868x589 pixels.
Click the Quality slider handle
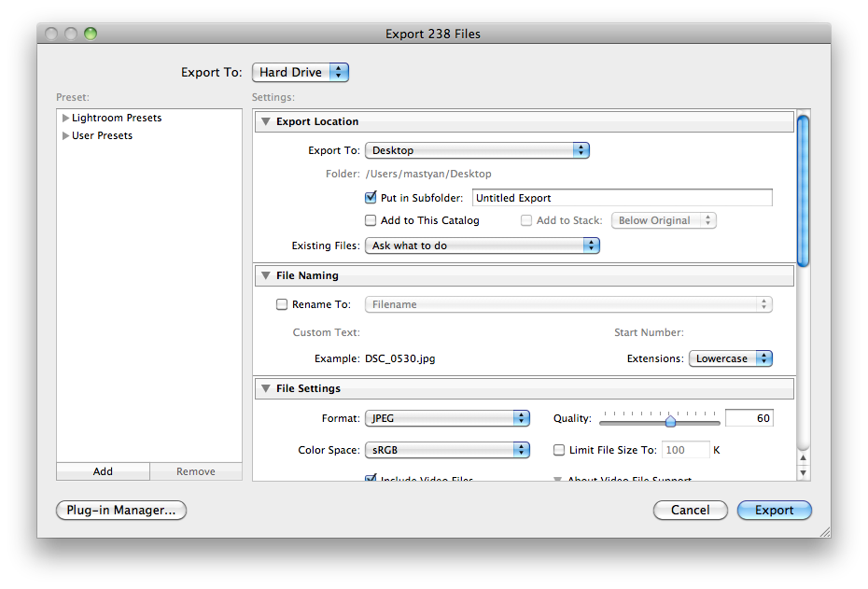coord(670,421)
